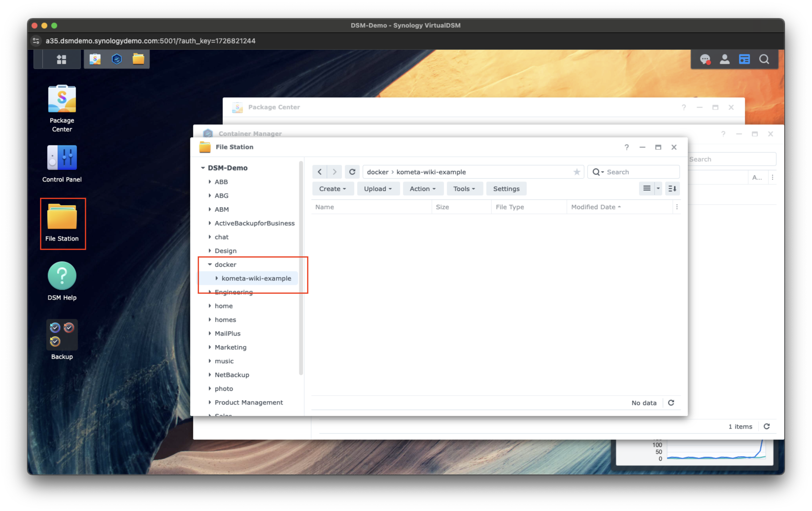Open the Create dropdown menu
812x511 pixels.
click(x=333, y=189)
